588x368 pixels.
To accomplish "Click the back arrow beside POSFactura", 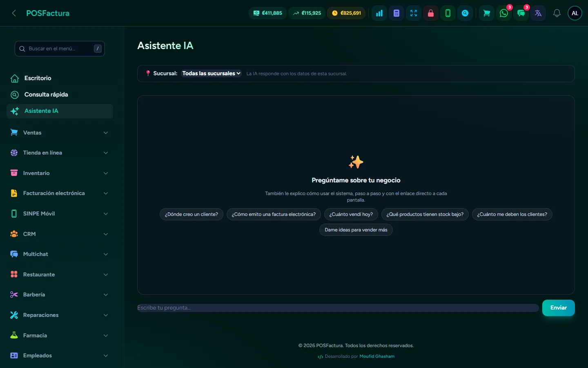I will pyautogui.click(x=14, y=13).
